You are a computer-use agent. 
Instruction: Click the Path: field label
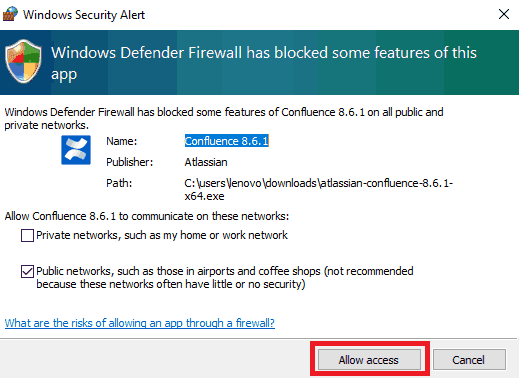(119, 183)
